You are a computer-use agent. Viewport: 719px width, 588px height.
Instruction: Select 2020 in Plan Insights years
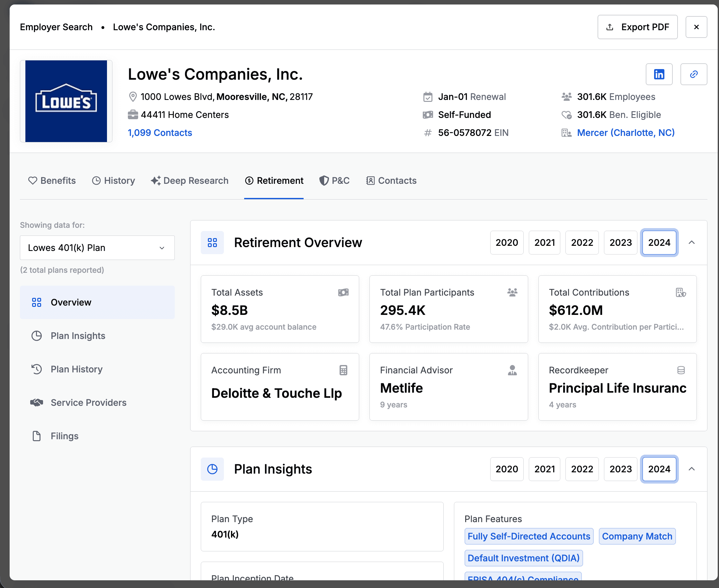pos(506,469)
